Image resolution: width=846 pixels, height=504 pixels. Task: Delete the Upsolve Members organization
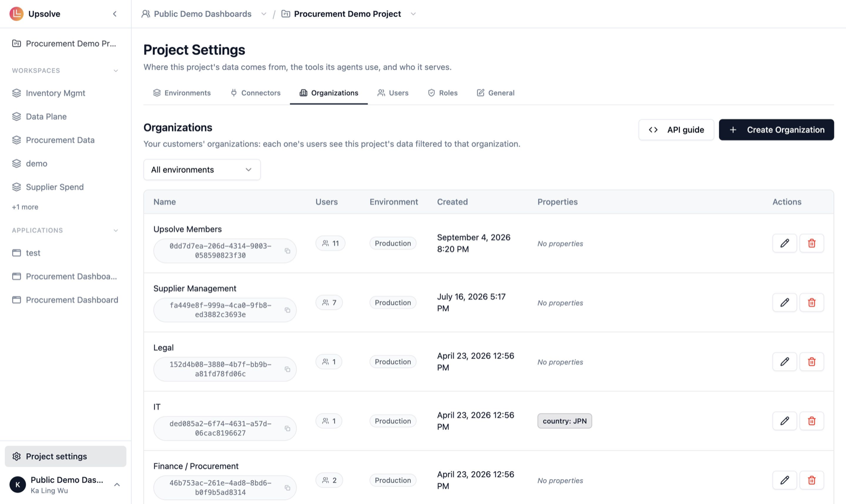[x=812, y=243]
